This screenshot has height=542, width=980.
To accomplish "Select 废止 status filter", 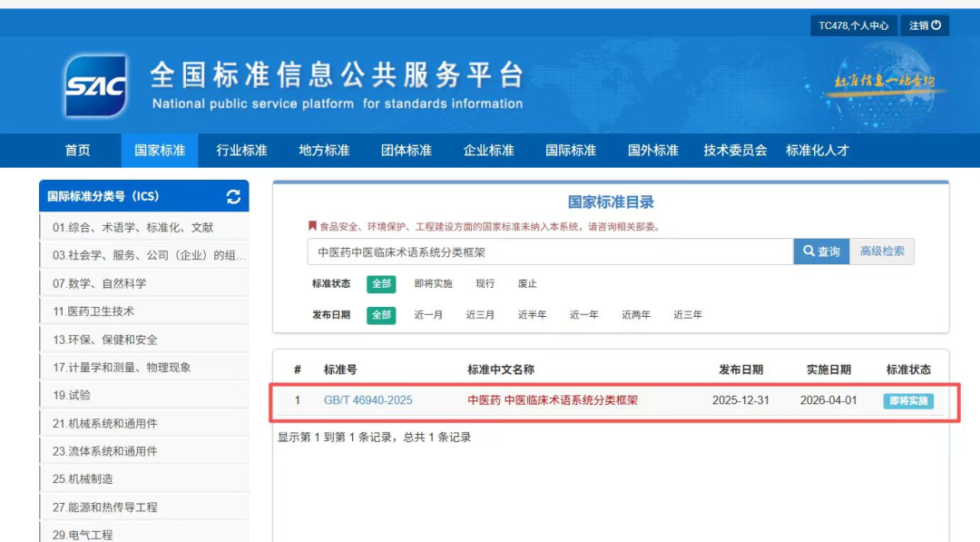I will [x=527, y=284].
